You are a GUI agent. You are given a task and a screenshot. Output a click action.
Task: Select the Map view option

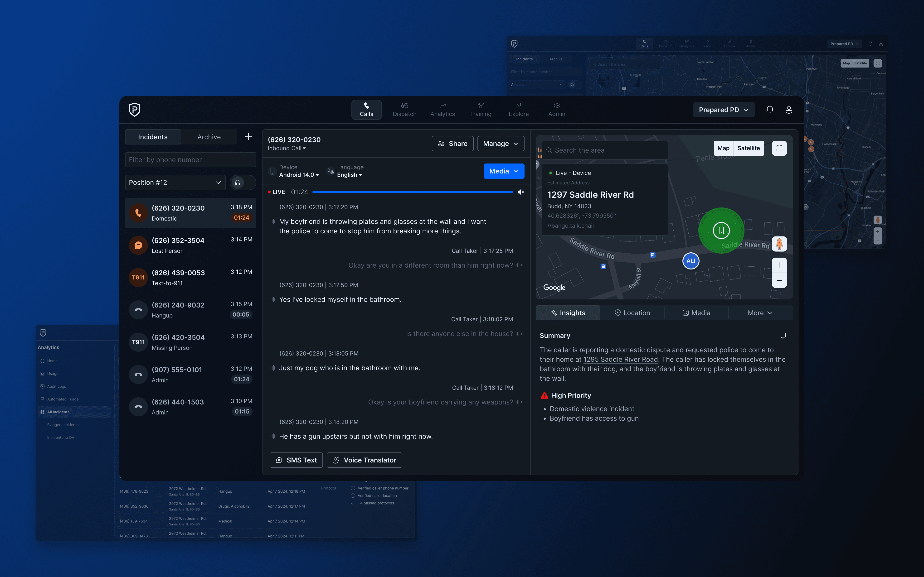coord(723,148)
